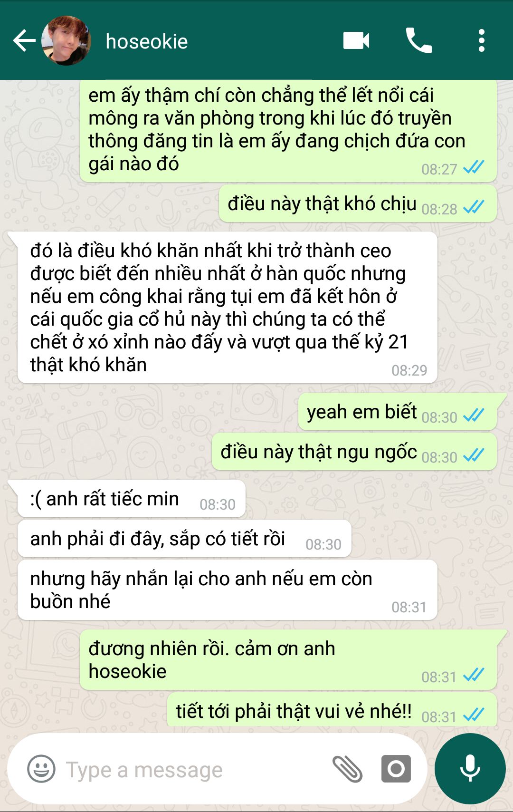
Task: Select message "anh phải đi đây, sắp có tiết rồi"
Action: coord(184,539)
